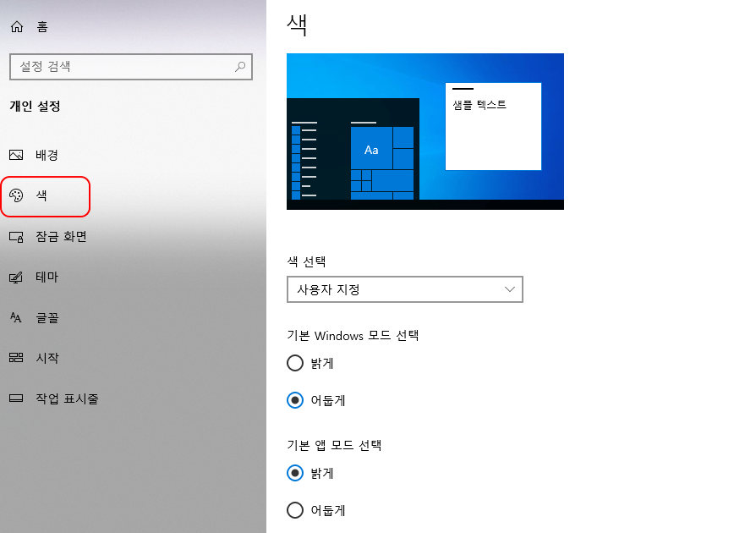Click the Themes (테마) brush icon
Image resolution: width=756 pixels, height=533 pixels.
16,277
